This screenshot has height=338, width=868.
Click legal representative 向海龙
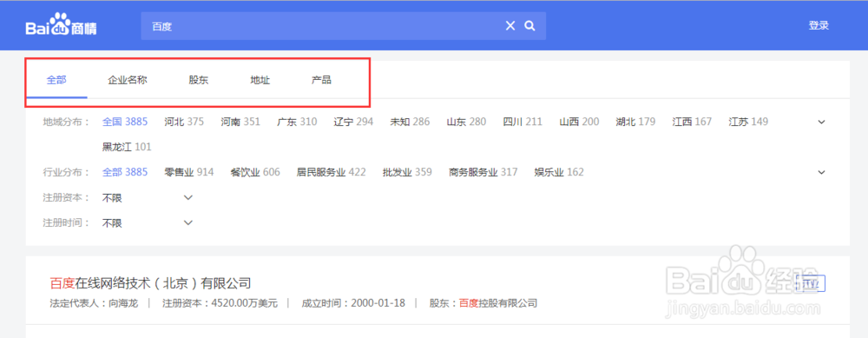tap(123, 303)
